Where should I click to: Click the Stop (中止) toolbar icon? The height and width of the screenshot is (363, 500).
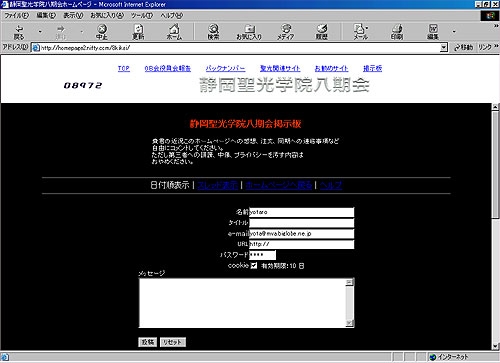pyautogui.click(x=102, y=32)
